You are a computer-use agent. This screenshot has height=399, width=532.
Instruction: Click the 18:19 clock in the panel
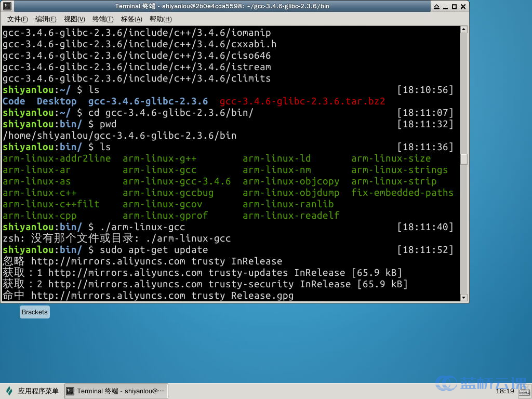click(504, 391)
